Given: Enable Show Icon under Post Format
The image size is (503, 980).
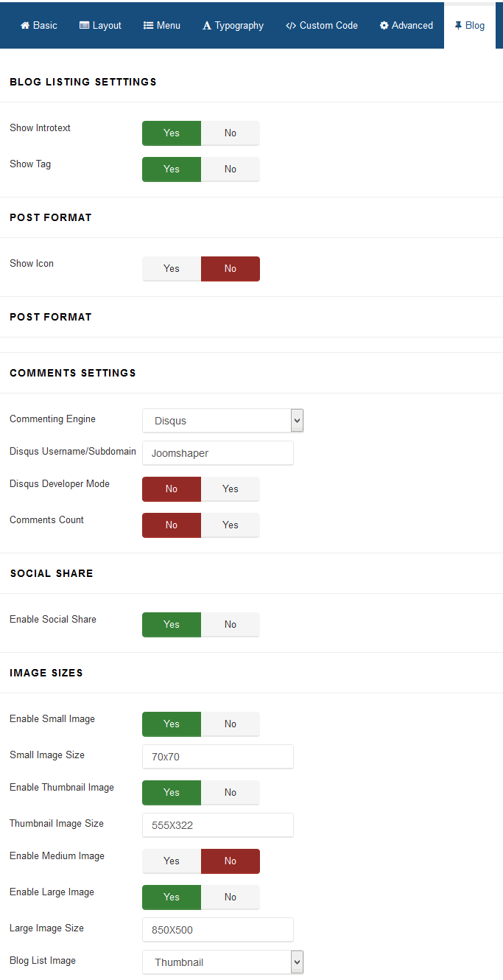Looking at the screenshot, I should pyautogui.click(x=171, y=269).
